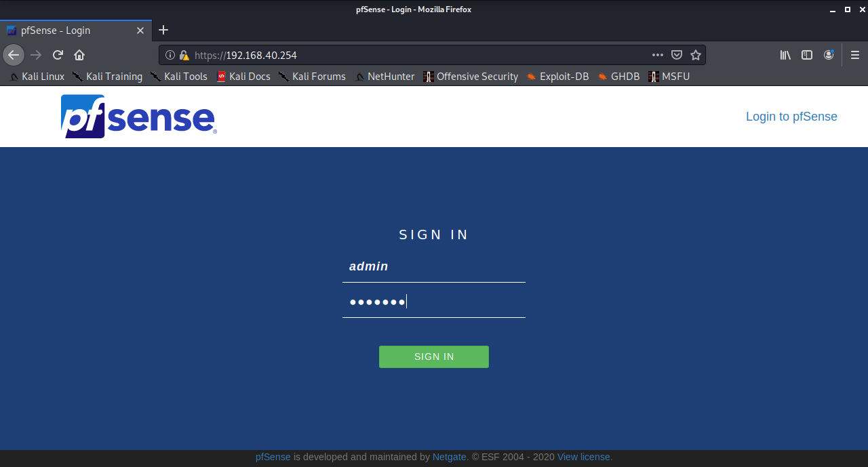The height and width of the screenshot is (467, 868).
Task: Open the Firefox hamburger menu
Action: (x=855, y=55)
